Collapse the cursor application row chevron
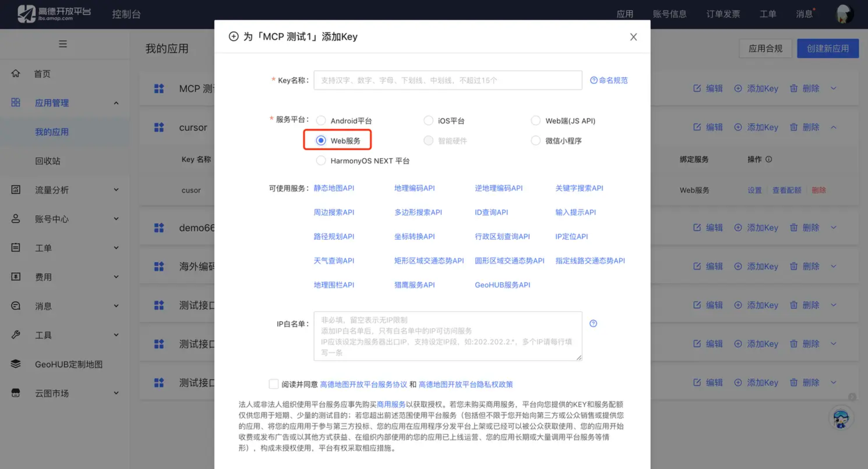This screenshot has height=469, width=868. tap(833, 127)
